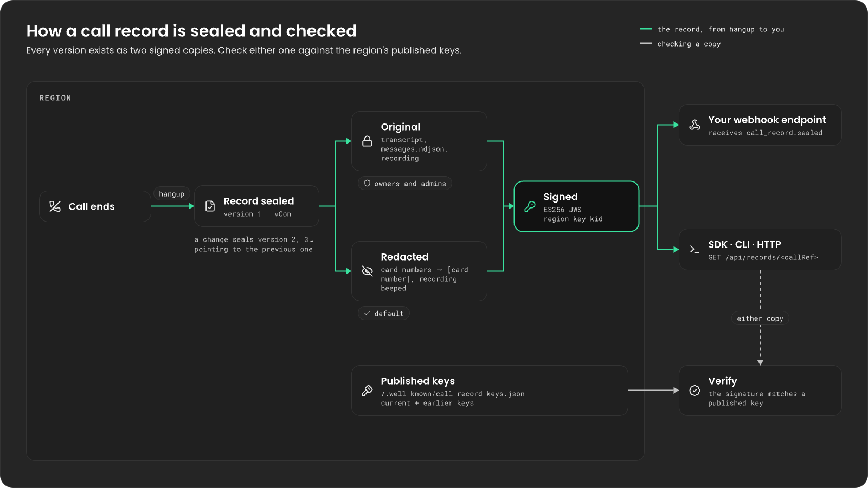Click the Original box title
The image size is (868, 488).
400,127
